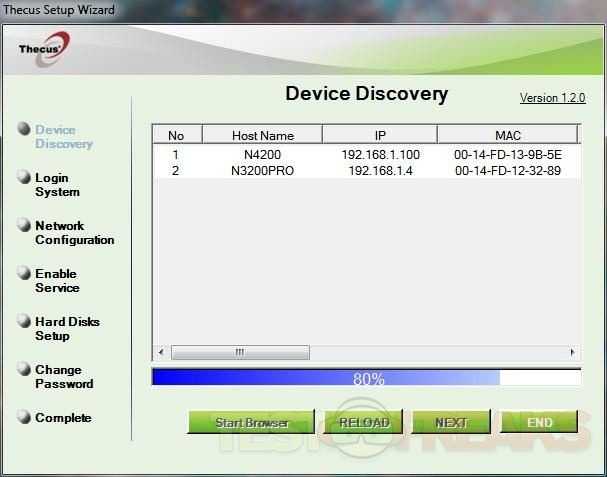The height and width of the screenshot is (477, 607).
Task: Sort by IP column header
Action: [379, 135]
